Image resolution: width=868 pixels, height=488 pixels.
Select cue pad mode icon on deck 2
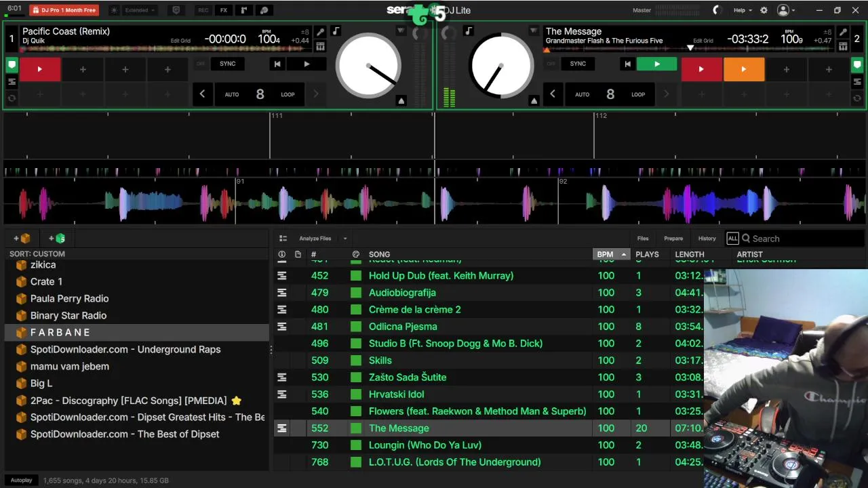(856, 65)
